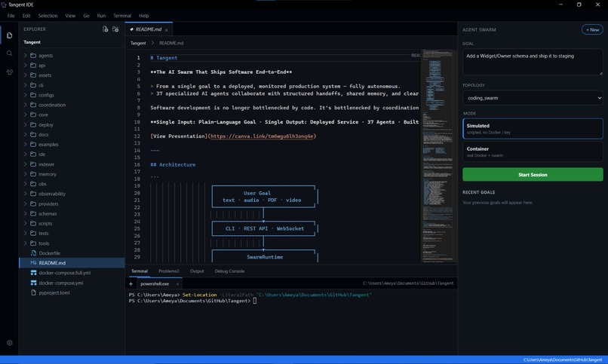Add a new terminal with plus icon

[131, 284]
